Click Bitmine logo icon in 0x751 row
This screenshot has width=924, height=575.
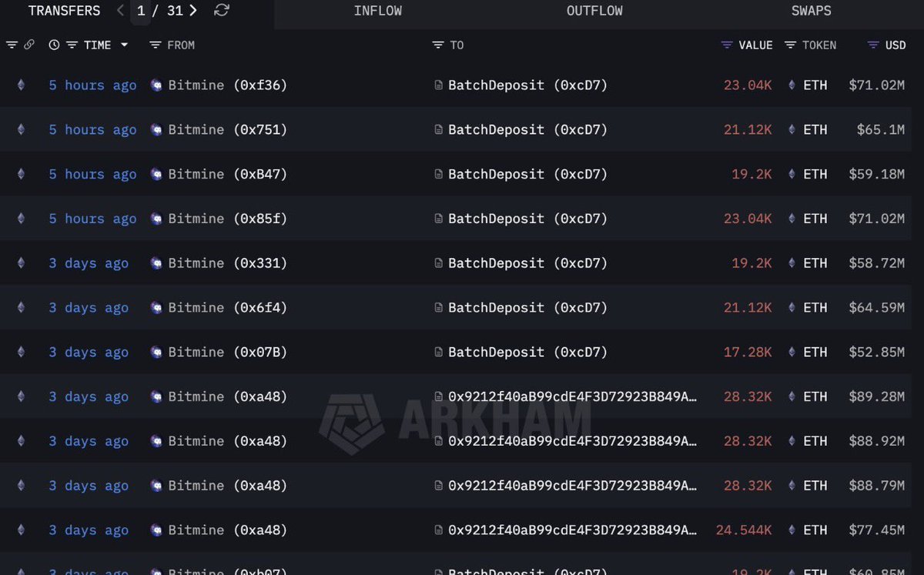coord(156,130)
